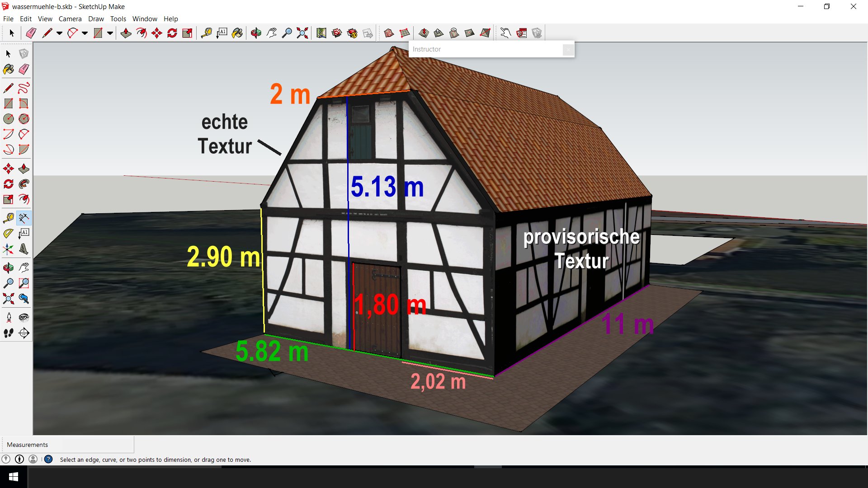The height and width of the screenshot is (488, 868).
Task: Open the Camera menu
Action: tap(70, 19)
